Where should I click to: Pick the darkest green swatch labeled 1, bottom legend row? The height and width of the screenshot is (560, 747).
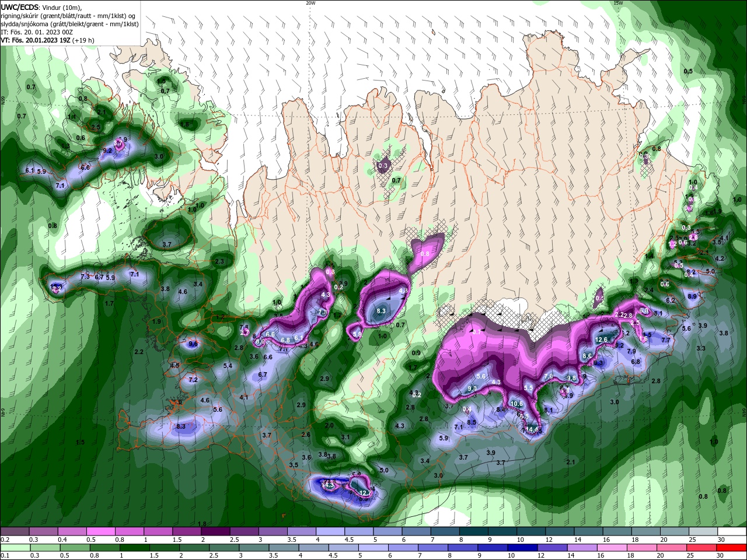(x=135, y=548)
